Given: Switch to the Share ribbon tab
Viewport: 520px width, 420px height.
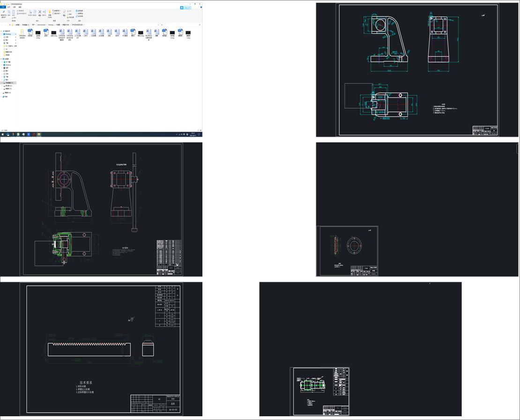Looking at the screenshot, I should pyautogui.click(x=14, y=7).
